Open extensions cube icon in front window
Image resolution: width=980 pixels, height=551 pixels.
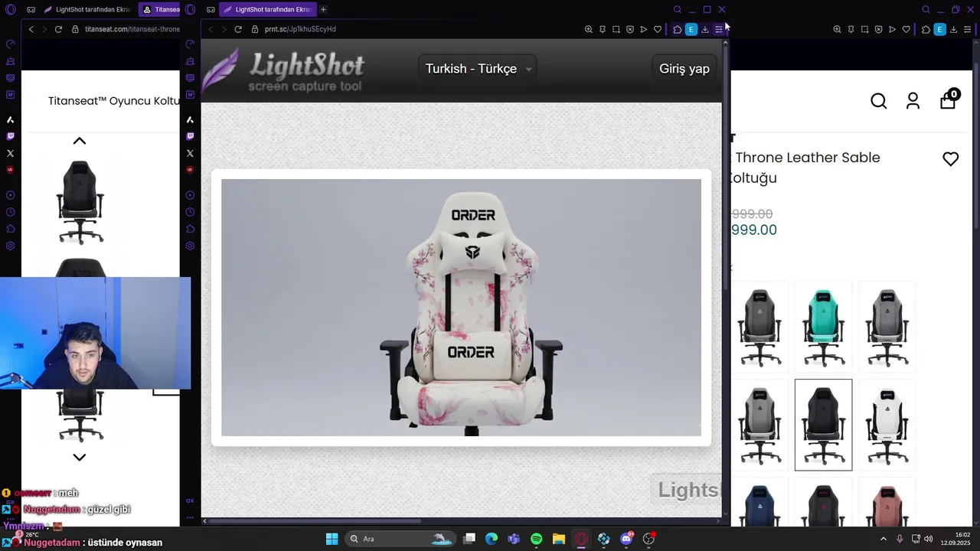[678, 29]
